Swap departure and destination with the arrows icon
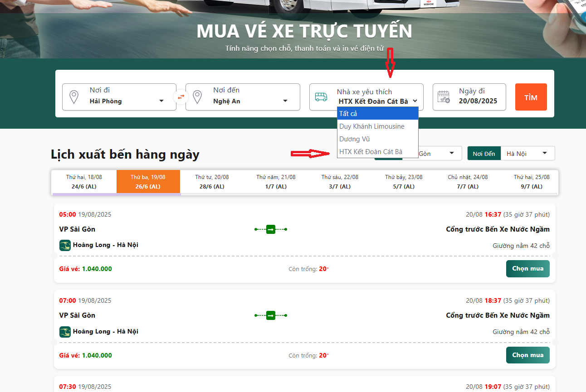The width and height of the screenshot is (586, 392). coord(181,97)
